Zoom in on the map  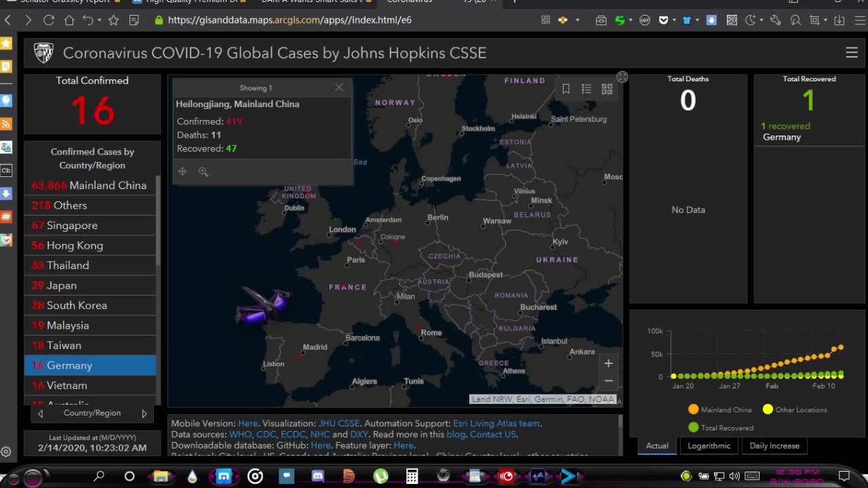click(x=608, y=363)
